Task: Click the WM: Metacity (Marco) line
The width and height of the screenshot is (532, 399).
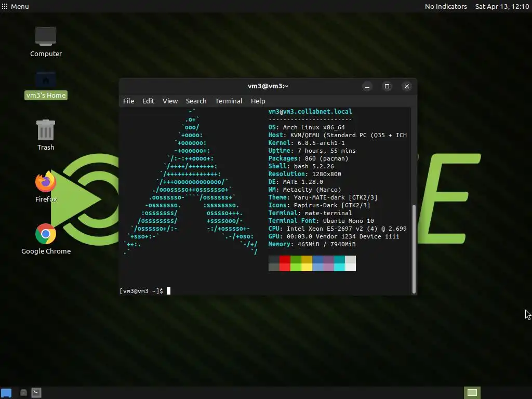Action: pyautogui.click(x=304, y=190)
